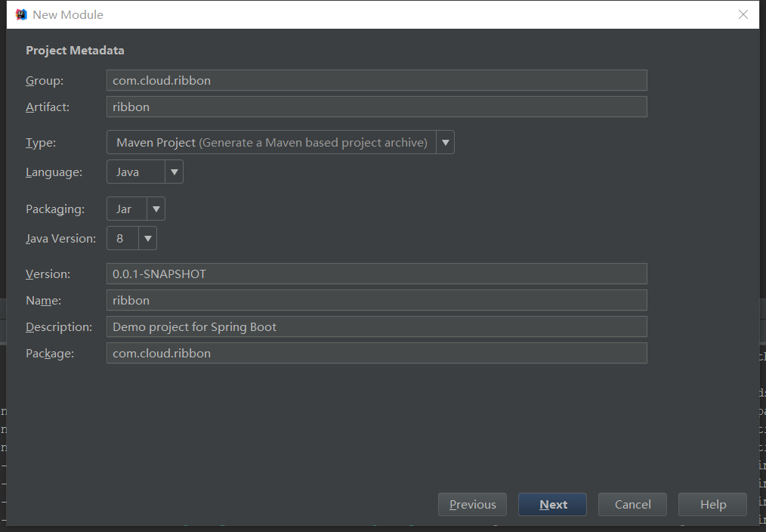Screen dimensions: 766x532
Task: Click the Java language combo box
Action: click(x=144, y=172)
